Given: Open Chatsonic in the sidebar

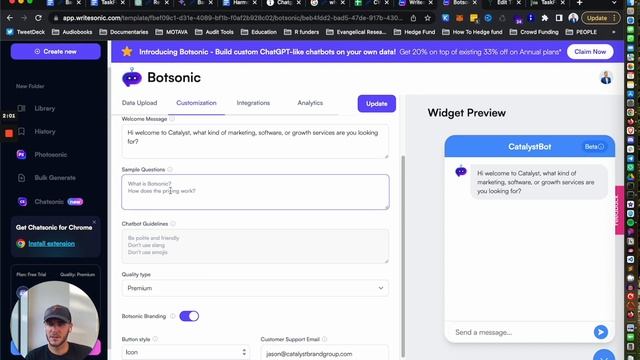Looking at the screenshot, I should pyautogui.click(x=50, y=202).
